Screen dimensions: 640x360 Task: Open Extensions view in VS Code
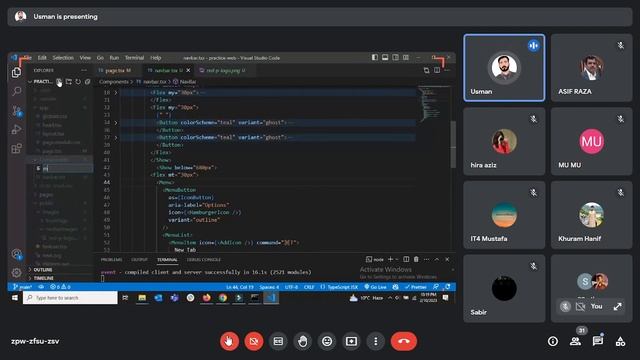coord(16,148)
